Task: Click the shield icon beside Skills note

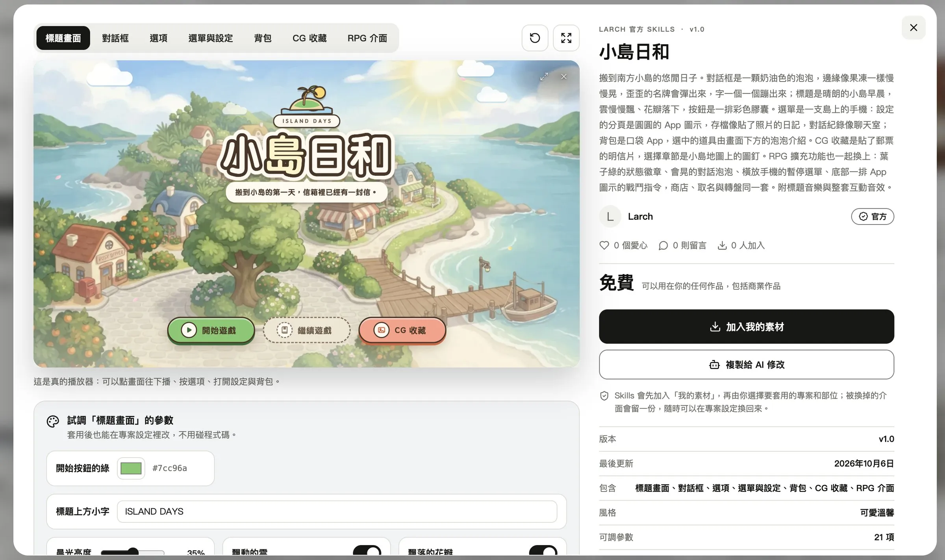Action: [x=604, y=396]
